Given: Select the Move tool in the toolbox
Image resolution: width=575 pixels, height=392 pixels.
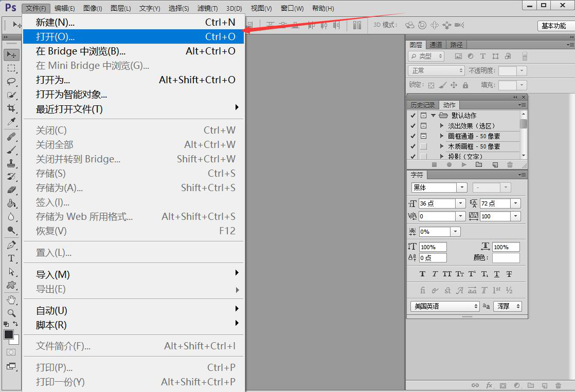Looking at the screenshot, I should click(11, 54).
